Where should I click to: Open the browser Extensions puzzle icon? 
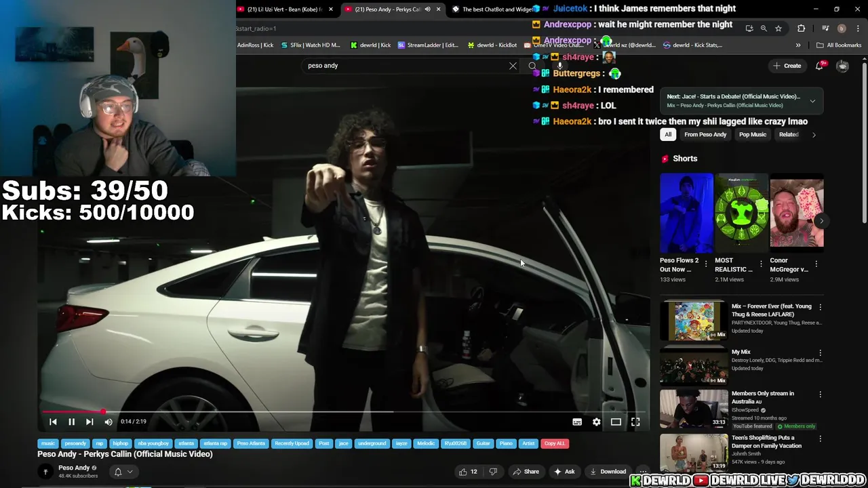point(802,28)
